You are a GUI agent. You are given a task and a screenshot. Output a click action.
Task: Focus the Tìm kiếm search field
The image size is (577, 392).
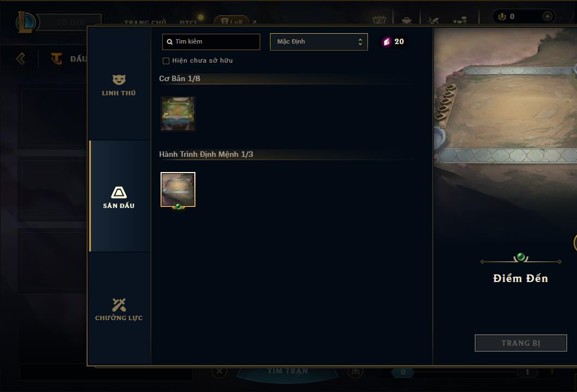pyautogui.click(x=211, y=41)
